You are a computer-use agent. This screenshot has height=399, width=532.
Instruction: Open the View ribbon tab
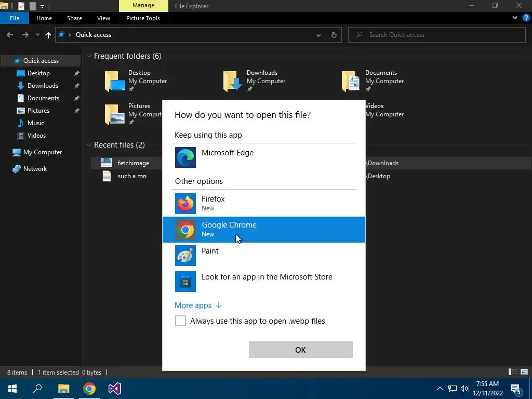coord(103,18)
